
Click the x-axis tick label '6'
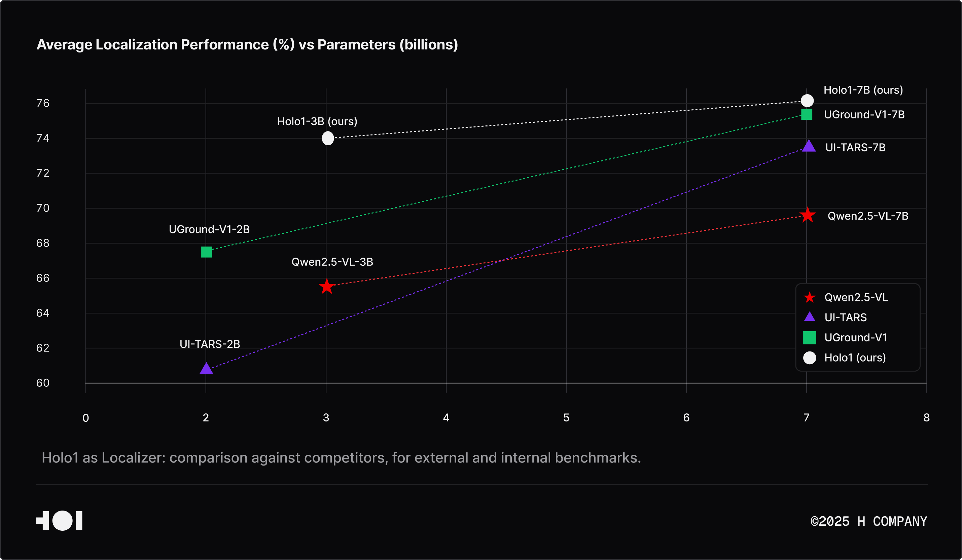tap(686, 418)
